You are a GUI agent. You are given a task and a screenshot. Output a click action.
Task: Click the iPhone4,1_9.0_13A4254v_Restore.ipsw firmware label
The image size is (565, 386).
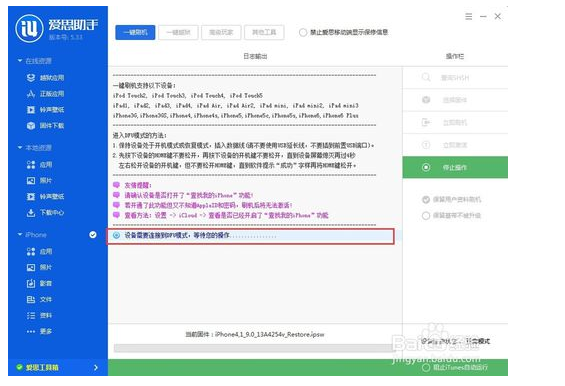[x=270, y=334]
